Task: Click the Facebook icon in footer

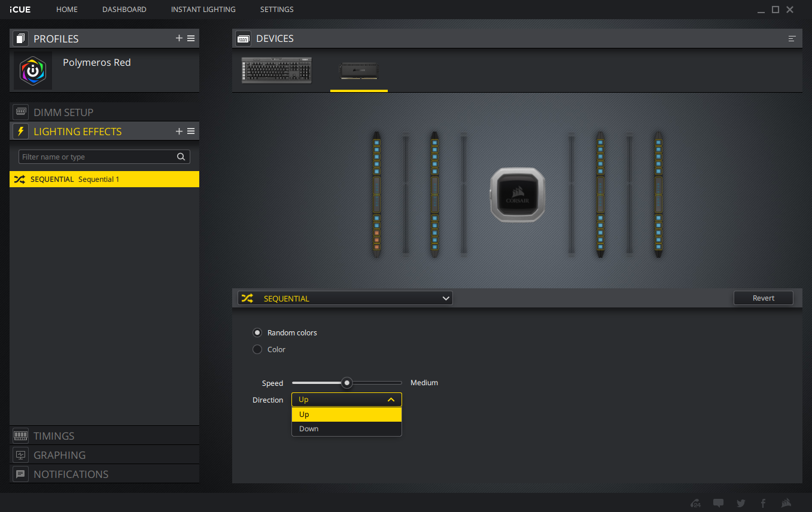Action: point(763,503)
